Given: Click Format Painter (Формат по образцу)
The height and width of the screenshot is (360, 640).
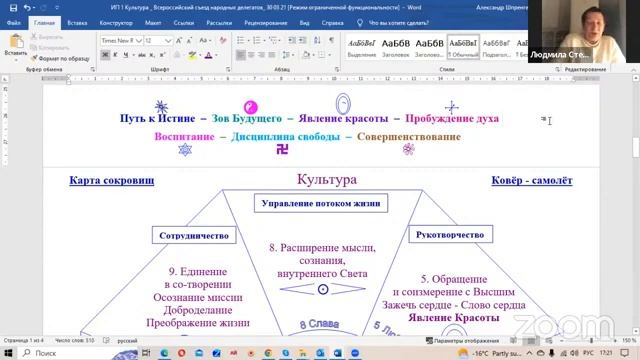Looking at the screenshot, I should click(x=60, y=58).
